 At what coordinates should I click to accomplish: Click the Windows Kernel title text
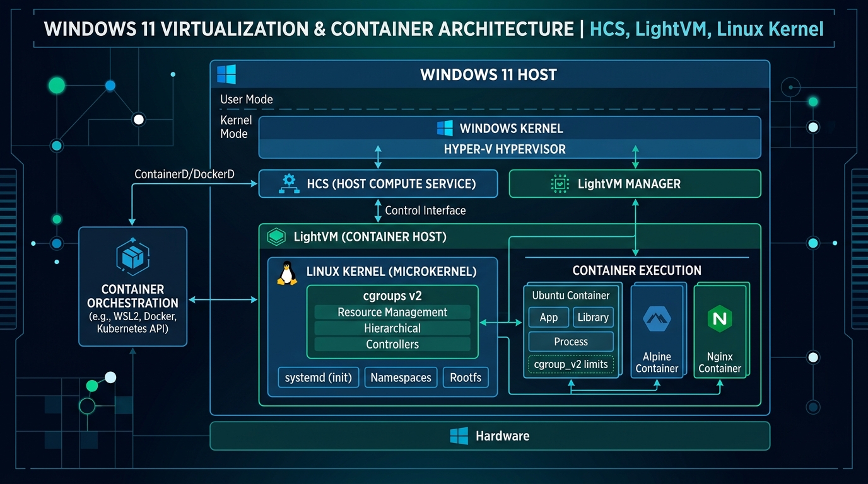coord(512,129)
